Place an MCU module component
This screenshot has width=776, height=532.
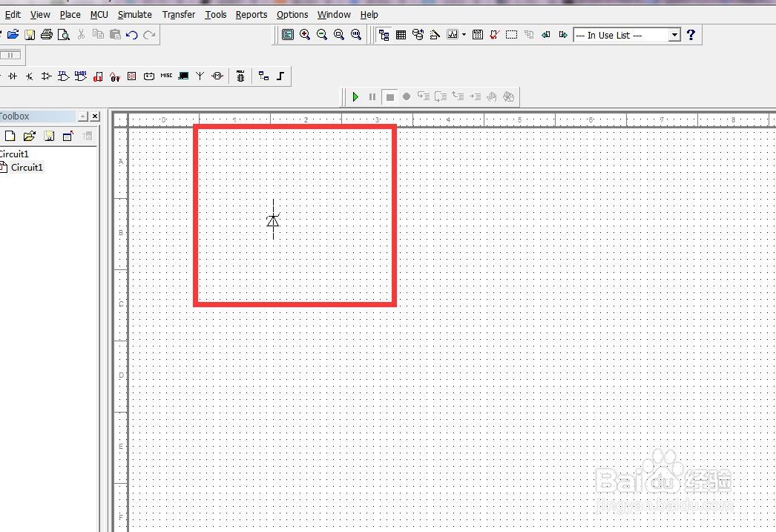240,76
